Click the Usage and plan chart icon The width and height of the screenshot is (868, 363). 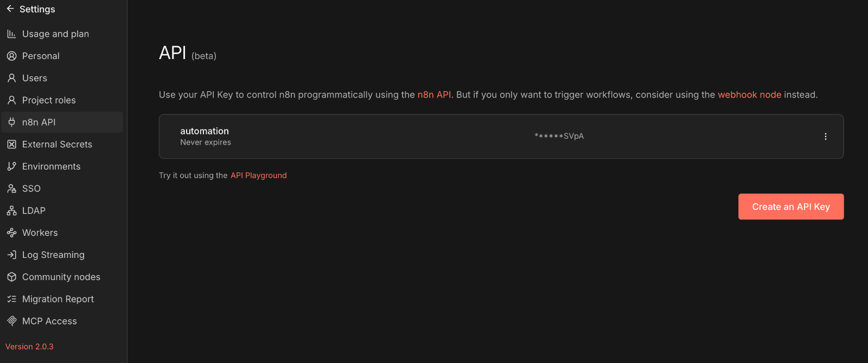click(11, 34)
